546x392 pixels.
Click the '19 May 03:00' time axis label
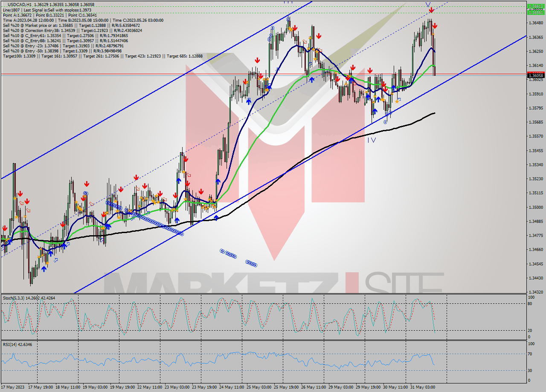pyautogui.click(x=96, y=387)
